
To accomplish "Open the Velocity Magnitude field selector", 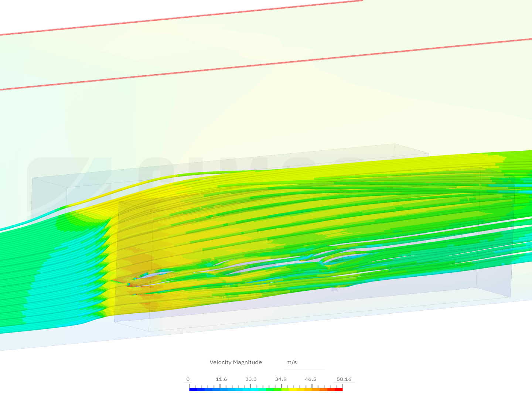I will 236,362.
